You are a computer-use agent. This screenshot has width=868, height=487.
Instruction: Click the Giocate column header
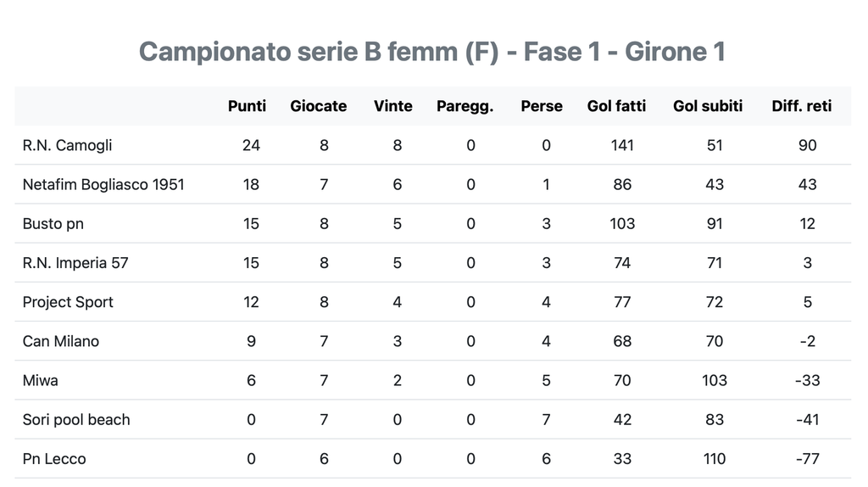coord(318,106)
